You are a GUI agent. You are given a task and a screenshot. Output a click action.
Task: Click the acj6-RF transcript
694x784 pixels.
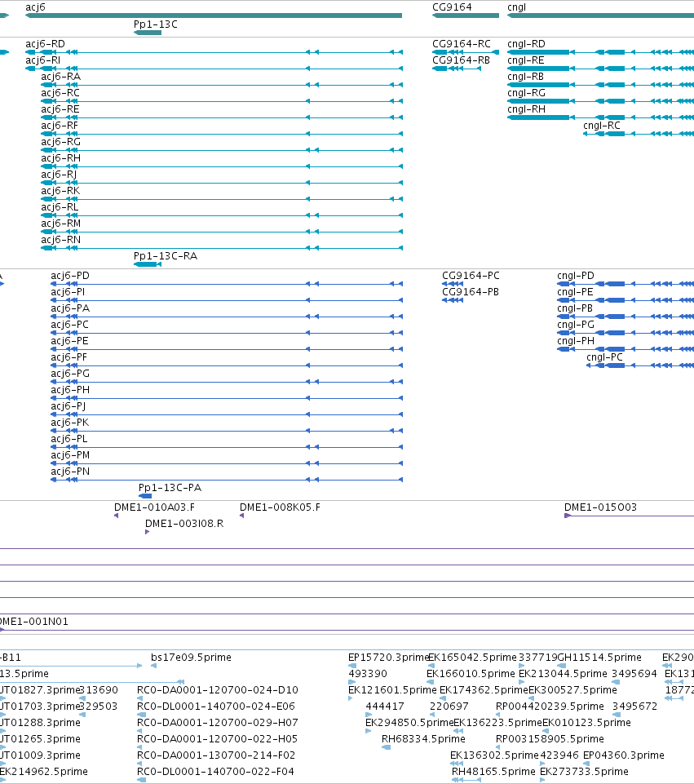[60, 126]
